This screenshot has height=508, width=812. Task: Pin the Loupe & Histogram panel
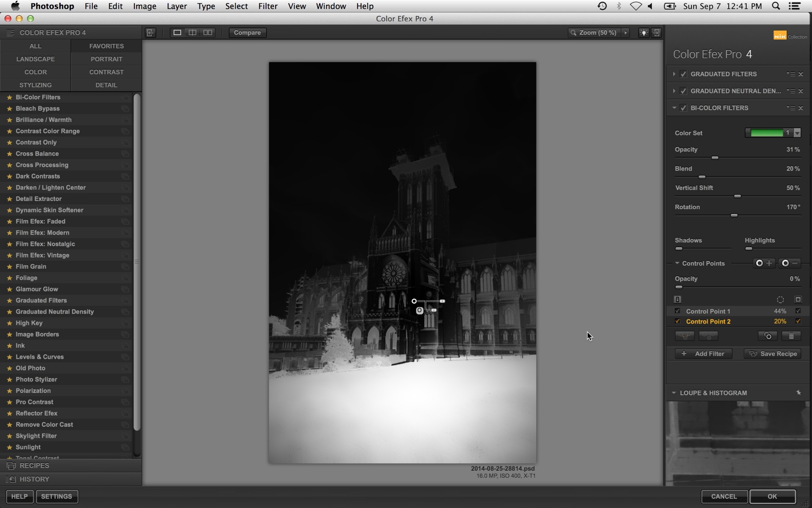[x=799, y=393]
